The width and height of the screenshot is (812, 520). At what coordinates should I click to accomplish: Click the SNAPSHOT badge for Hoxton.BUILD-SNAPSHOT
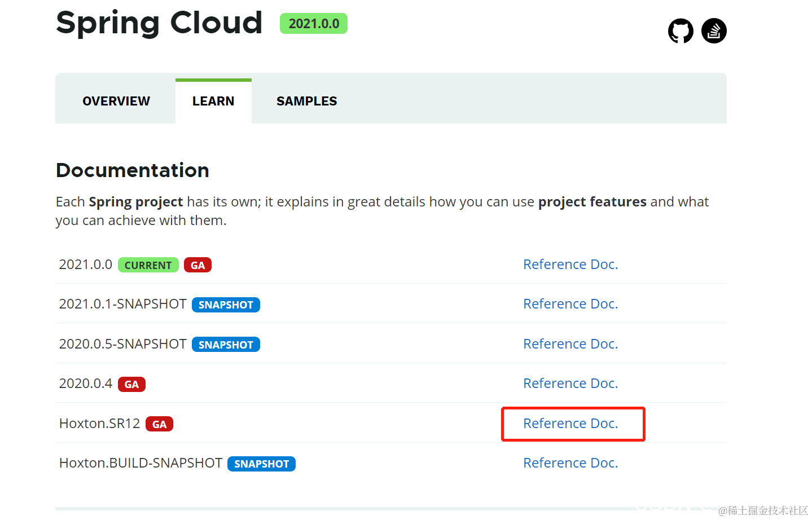(261, 464)
